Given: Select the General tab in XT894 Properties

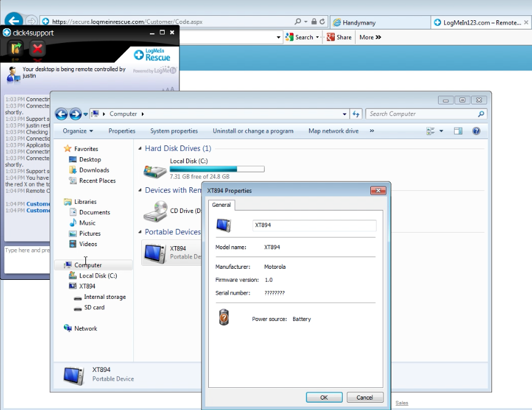Looking at the screenshot, I should click(221, 205).
